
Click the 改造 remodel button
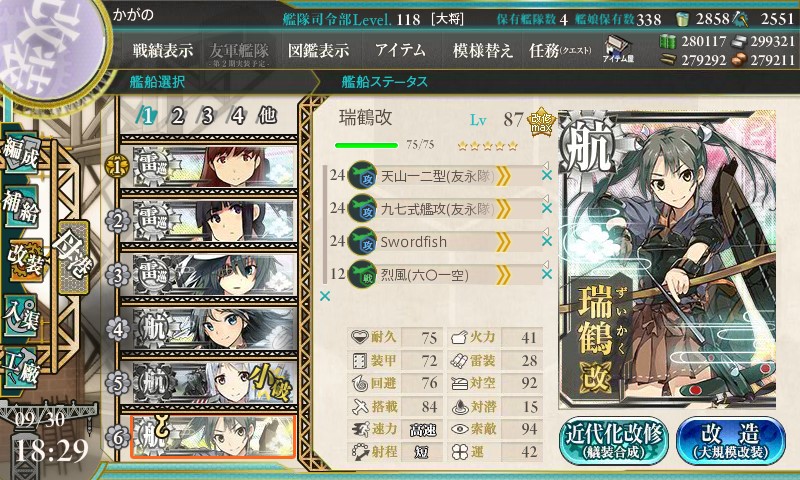coord(731,441)
